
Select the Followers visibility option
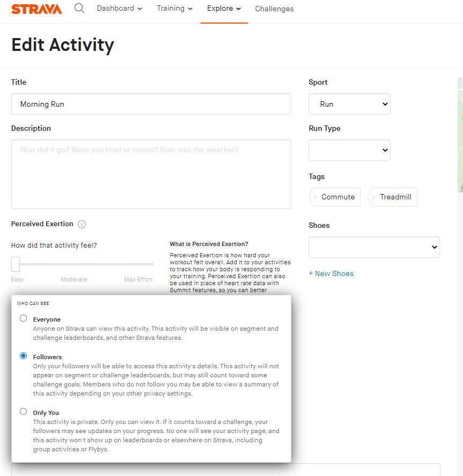point(23,355)
